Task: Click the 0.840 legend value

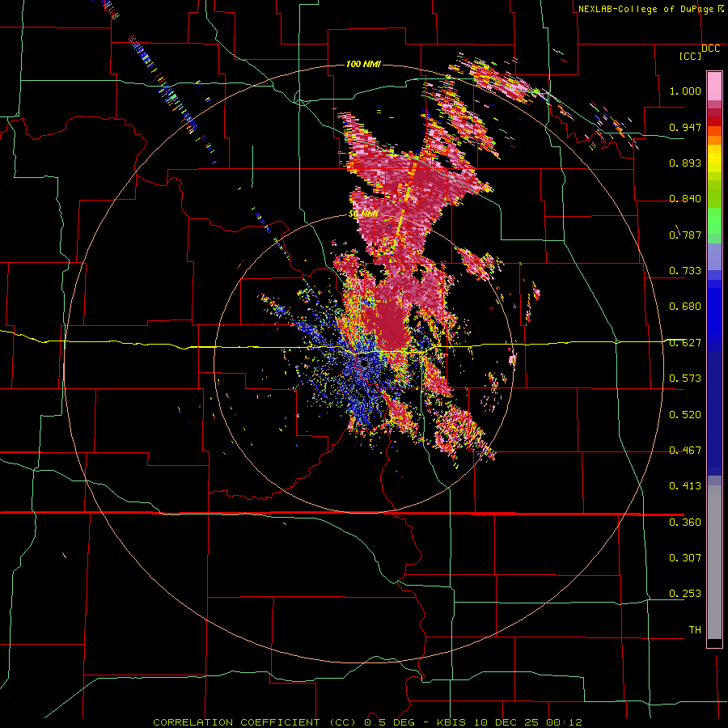Action: [x=685, y=199]
